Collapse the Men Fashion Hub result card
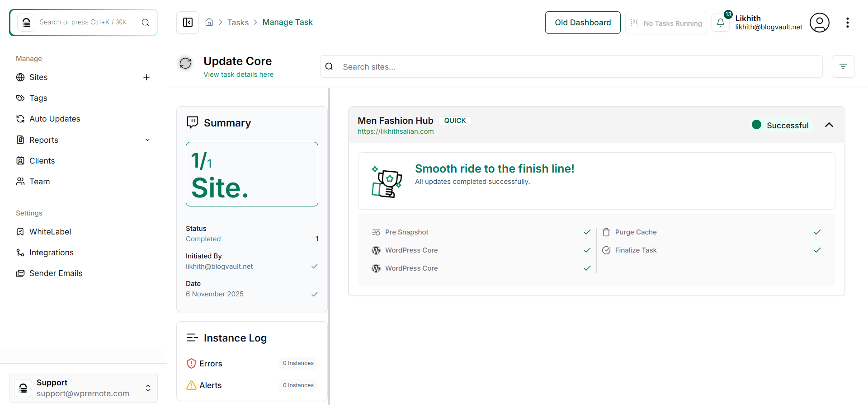This screenshot has width=868, height=412. (829, 125)
